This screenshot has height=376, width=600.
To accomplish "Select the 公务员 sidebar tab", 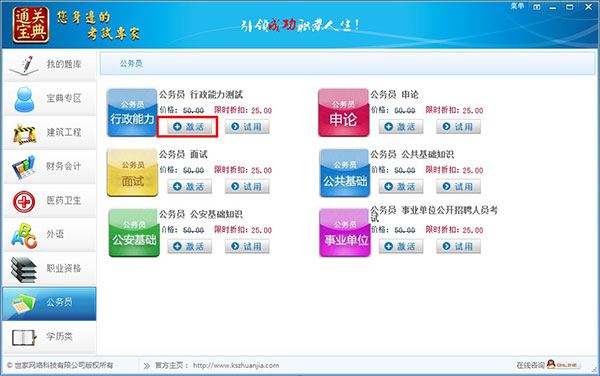I will click(x=49, y=304).
